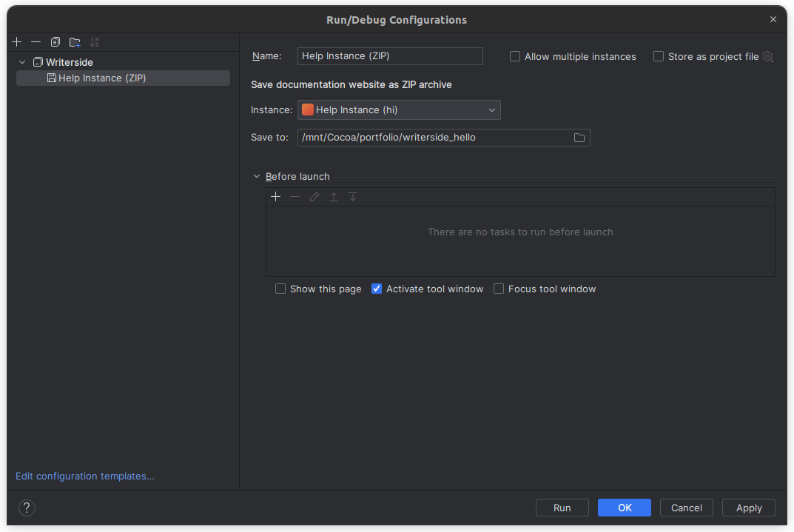Select Help Instance (ZIP) configuration in tree
This screenshot has width=794, height=532.
click(x=102, y=78)
